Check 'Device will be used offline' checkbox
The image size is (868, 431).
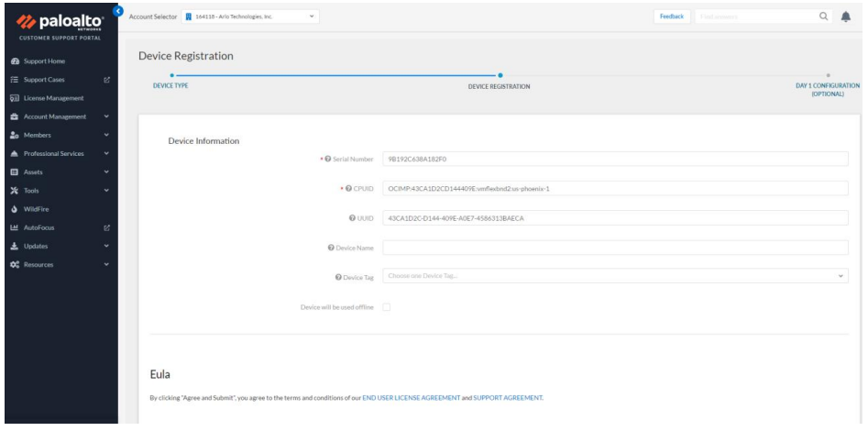387,307
